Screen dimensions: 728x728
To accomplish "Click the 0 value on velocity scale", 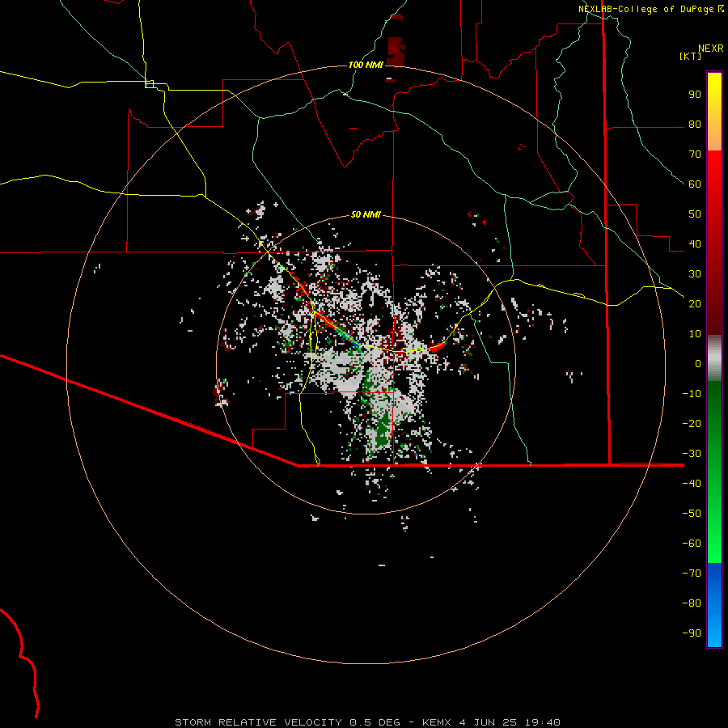I will click(x=698, y=363).
